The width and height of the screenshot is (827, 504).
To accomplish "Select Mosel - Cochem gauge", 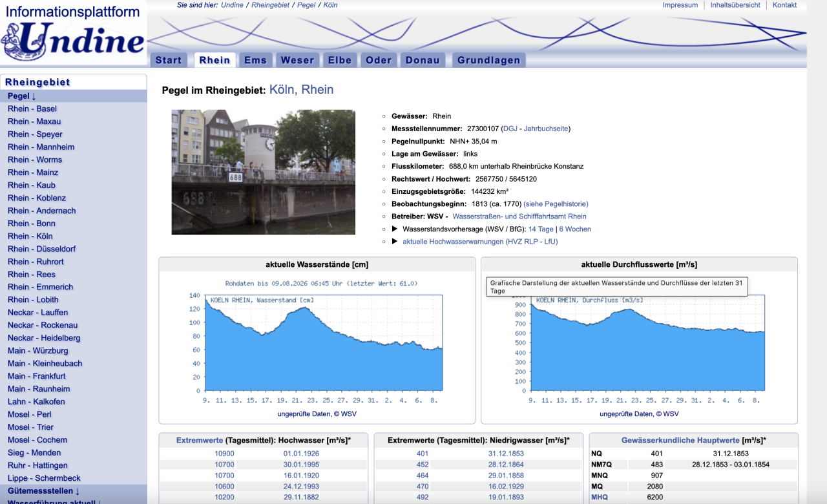I will (x=37, y=439).
